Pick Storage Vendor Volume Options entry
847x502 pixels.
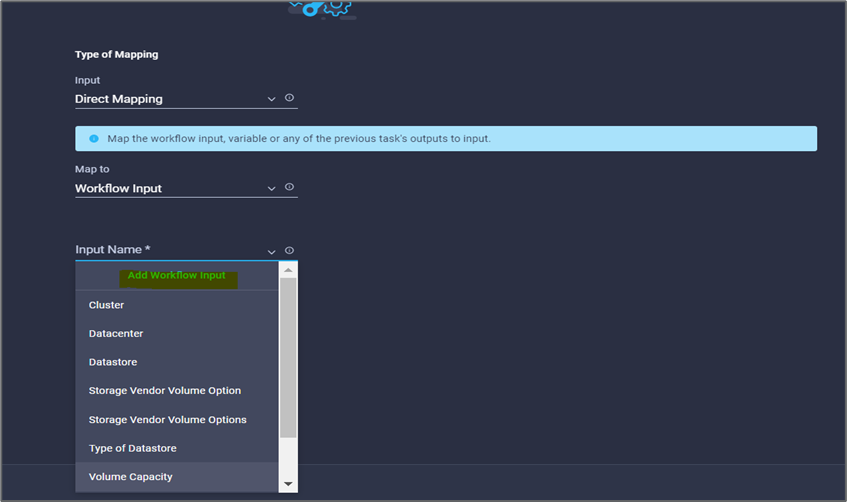point(177,420)
